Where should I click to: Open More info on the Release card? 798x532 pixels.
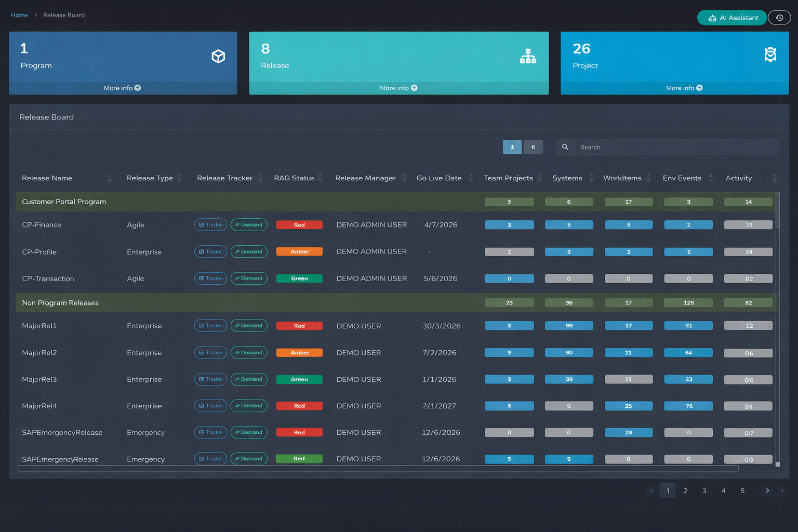coord(398,88)
